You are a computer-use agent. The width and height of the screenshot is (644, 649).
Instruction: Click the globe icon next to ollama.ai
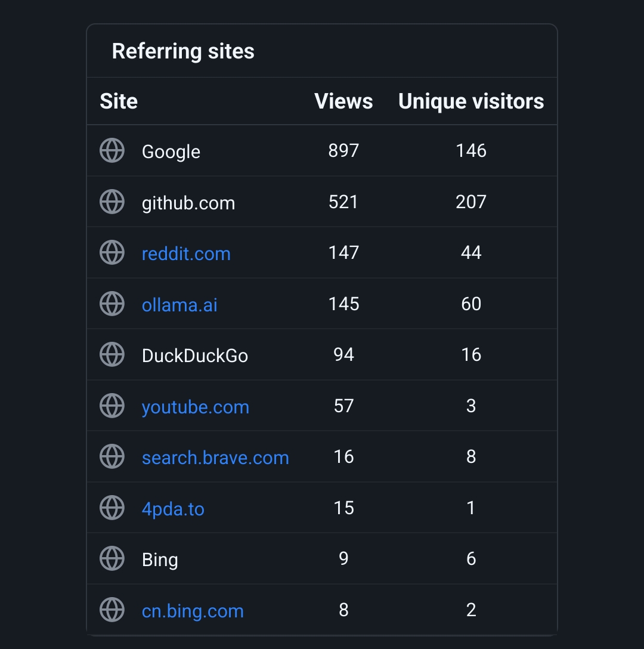112,304
